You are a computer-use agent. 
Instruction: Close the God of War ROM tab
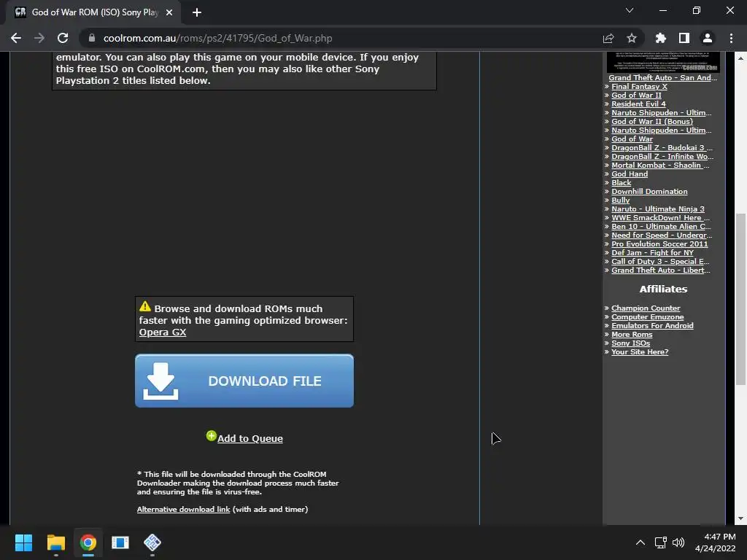(169, 12)
